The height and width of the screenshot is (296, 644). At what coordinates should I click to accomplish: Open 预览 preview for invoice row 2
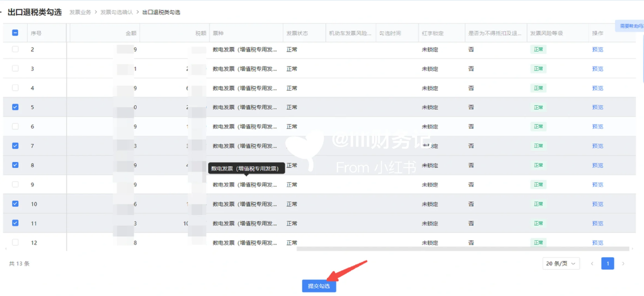(x=597, y=49)
